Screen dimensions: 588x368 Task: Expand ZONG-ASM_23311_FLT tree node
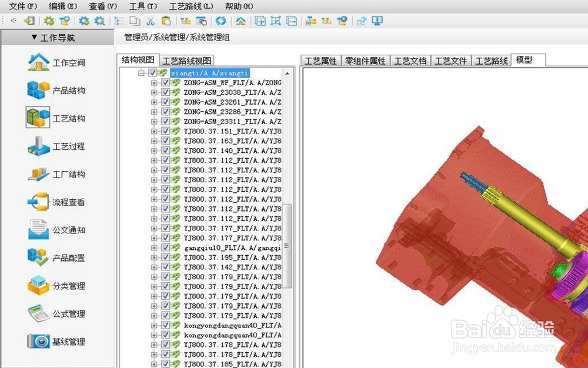pyautogui.click(x=153, y=122)
